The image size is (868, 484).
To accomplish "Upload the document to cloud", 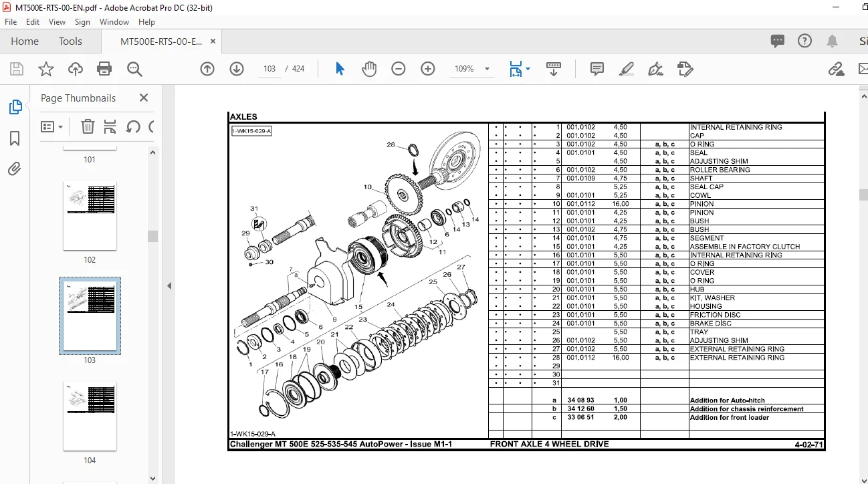I will (75, 69).
